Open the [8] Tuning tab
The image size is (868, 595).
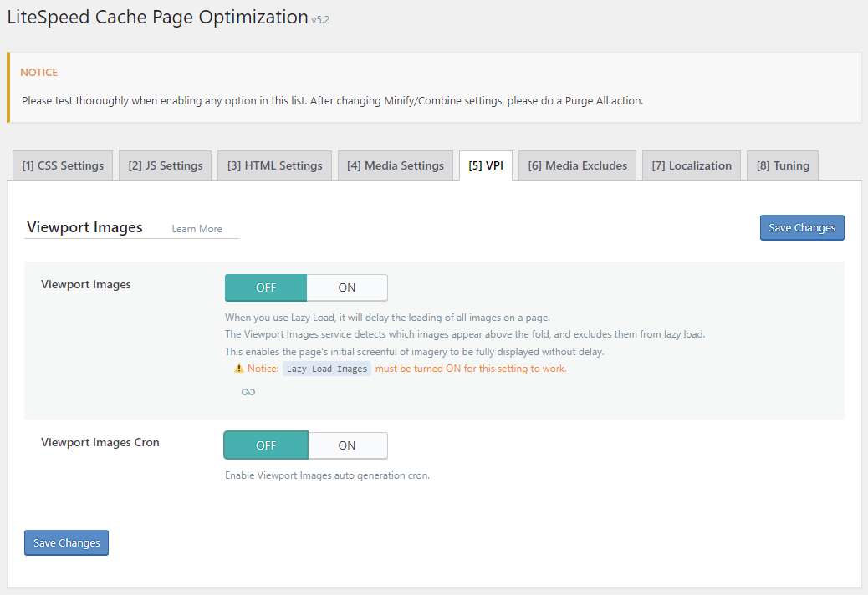point(783,166)
